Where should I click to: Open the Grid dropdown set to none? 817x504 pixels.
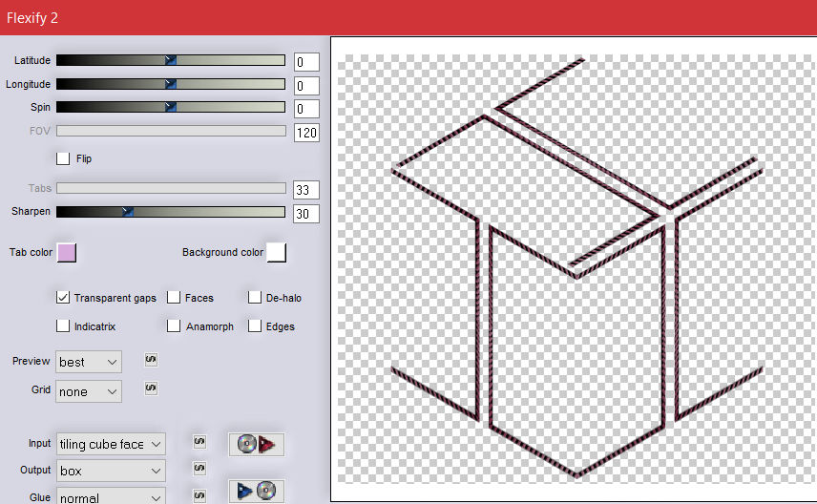89,391
